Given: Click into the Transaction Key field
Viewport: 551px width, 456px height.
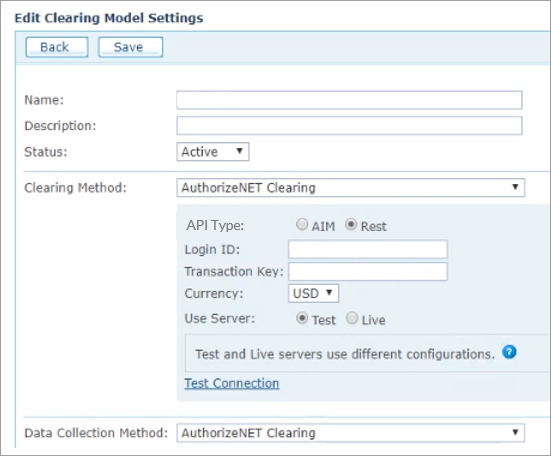Looking at the screenshot, I should coord(368,272).
